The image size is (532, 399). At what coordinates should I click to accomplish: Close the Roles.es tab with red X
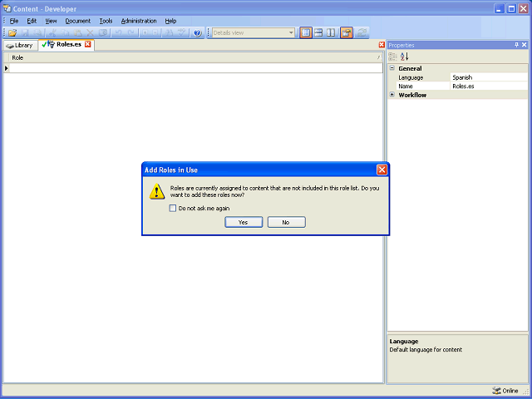click(x=88, y=44)
